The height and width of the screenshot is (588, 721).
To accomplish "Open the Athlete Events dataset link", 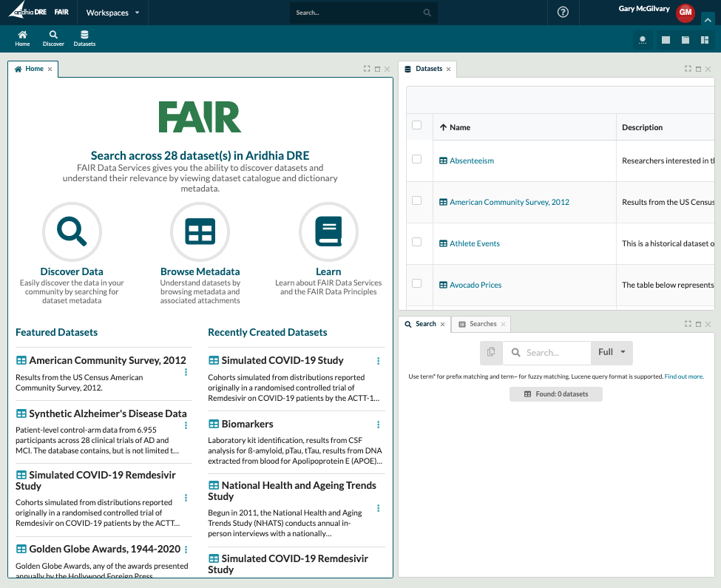I will 475,243.
